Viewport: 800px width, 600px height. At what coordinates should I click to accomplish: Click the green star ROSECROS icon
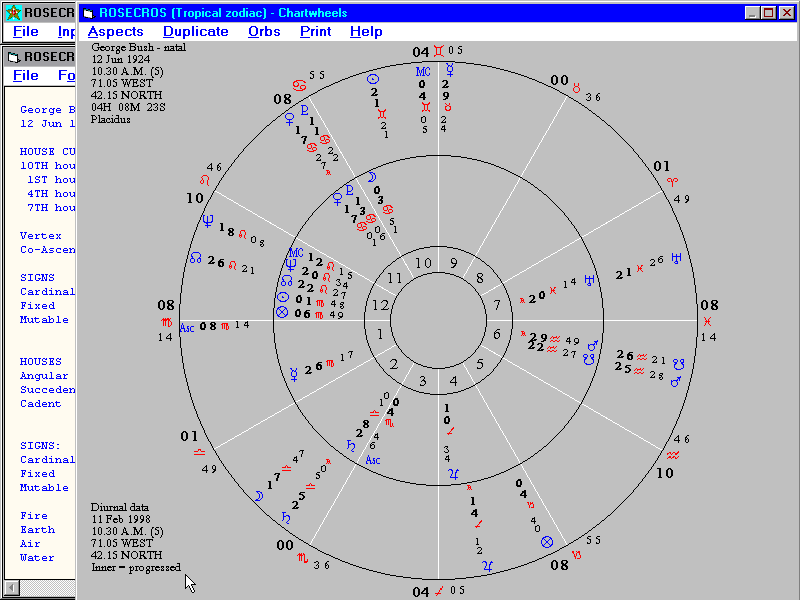click(11, 12)
